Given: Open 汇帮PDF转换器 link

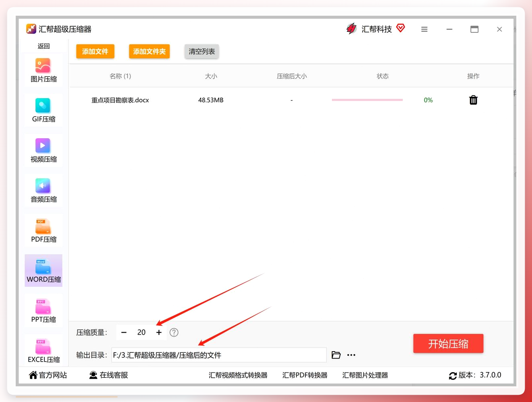Looking at the screenshot, I should click(x=305, y=375).
